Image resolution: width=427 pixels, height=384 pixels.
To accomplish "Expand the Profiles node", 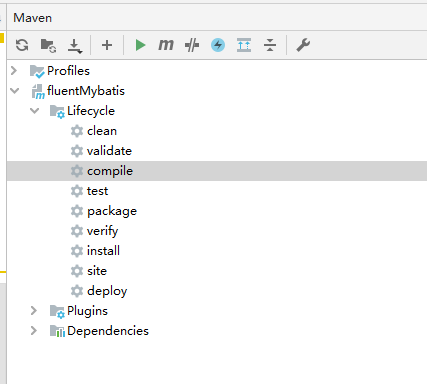I will [x=14, y=71].
